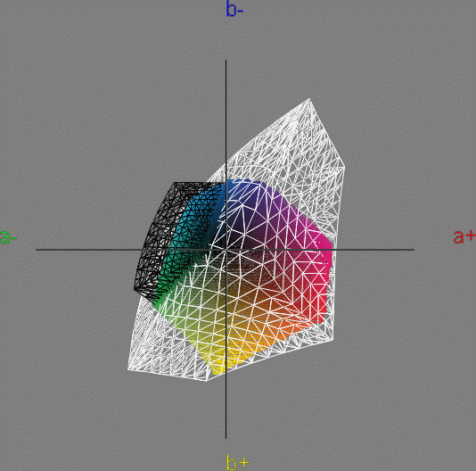Click the end of the b- axis line
Image resolution: width=476 pixels, height=471 pixels.
(x=226, y=60)
